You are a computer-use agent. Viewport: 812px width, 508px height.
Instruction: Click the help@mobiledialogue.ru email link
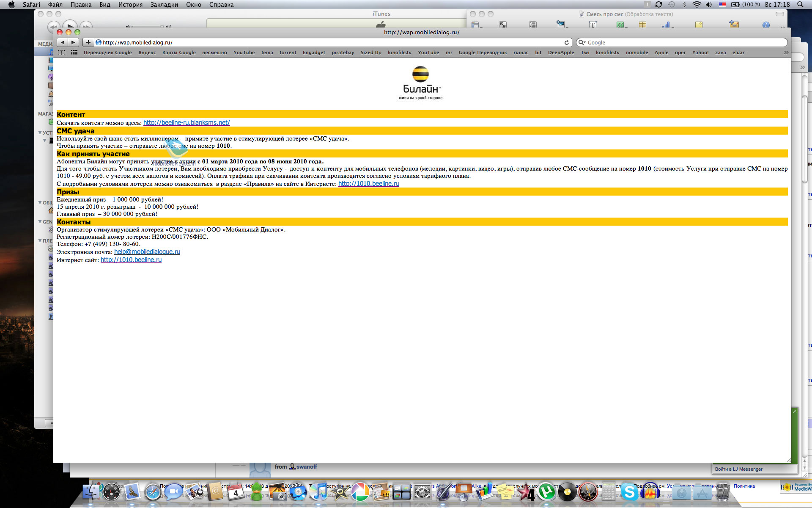[147, 252]
